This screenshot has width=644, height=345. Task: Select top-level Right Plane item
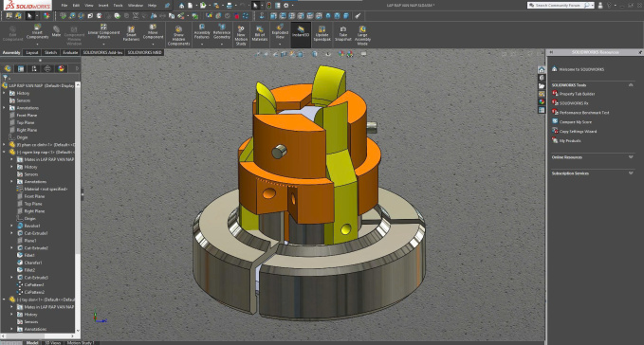[24, 130]
